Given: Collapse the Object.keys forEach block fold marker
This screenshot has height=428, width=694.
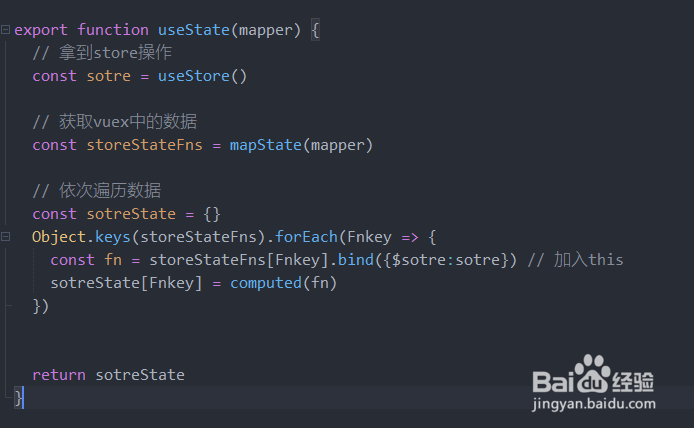Looking at the screenshot, I should click(x=6, y=237).
